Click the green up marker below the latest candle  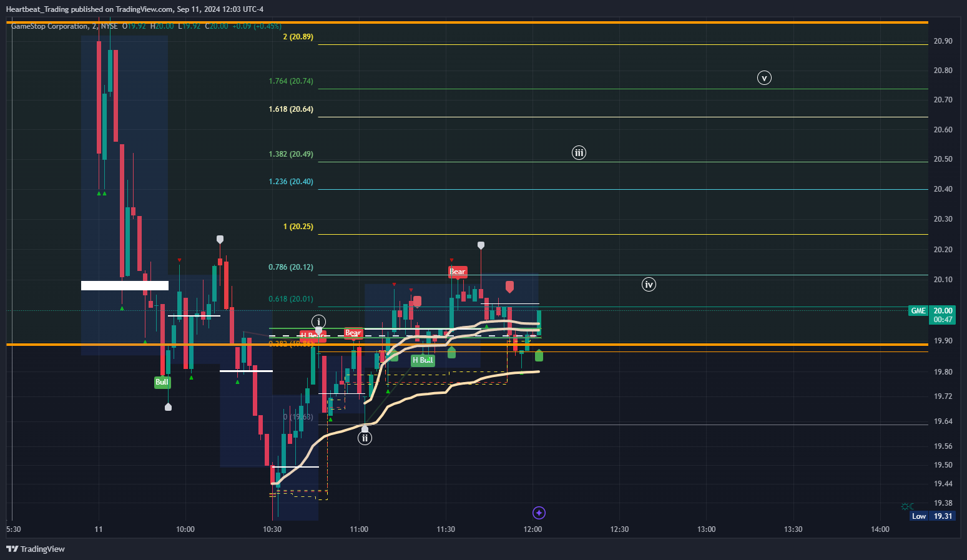[x=539, y=356]
